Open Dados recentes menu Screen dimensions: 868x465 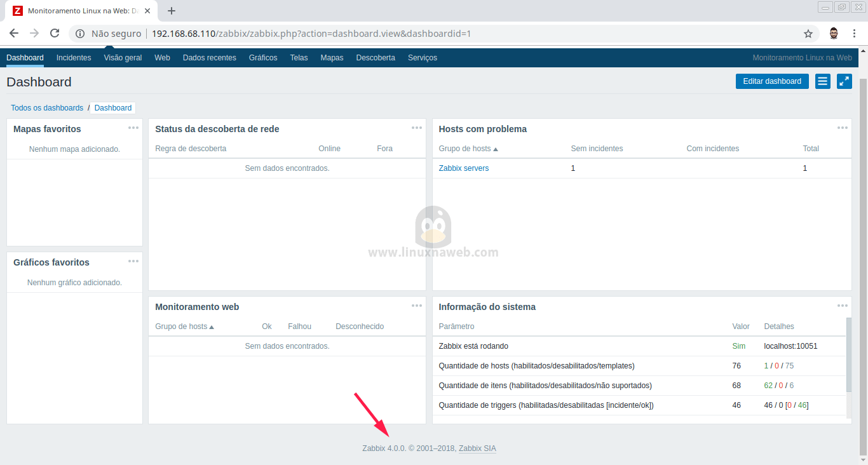coord(210,58)
